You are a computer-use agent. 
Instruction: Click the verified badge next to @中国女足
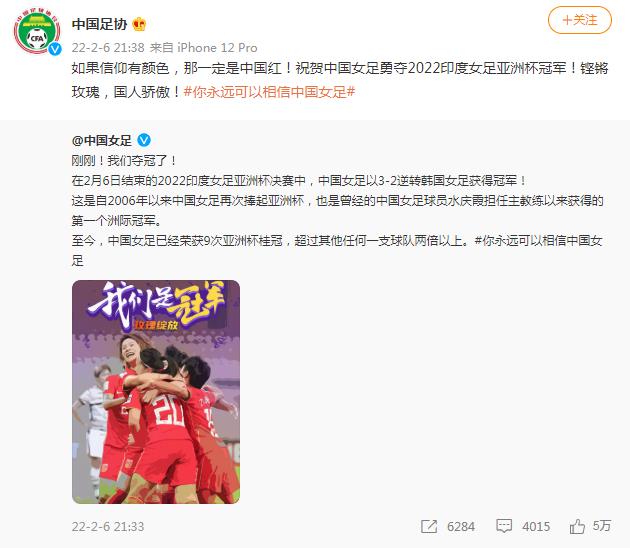click(x=144, y=140)
